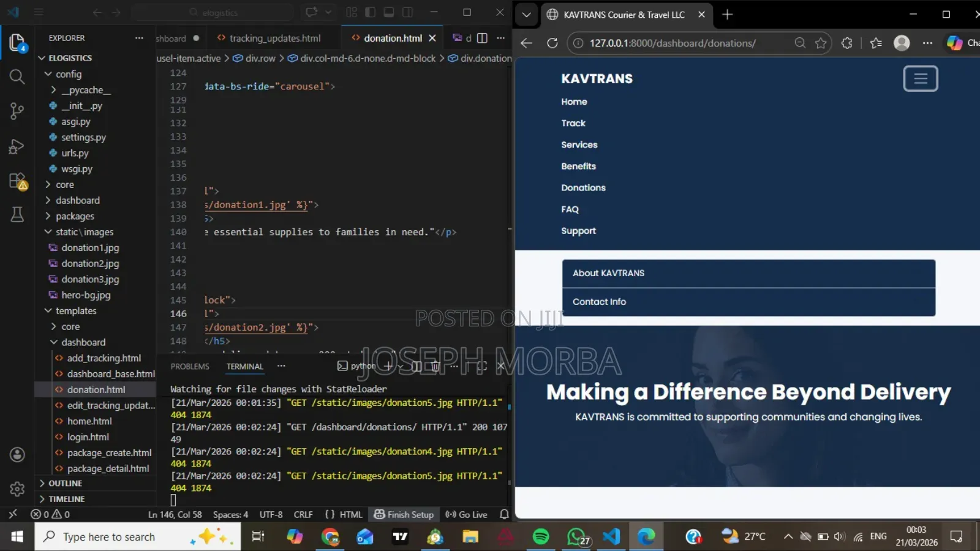Select the donation.html editor tab
Viewport: 980px width, 551px height.
393,38
